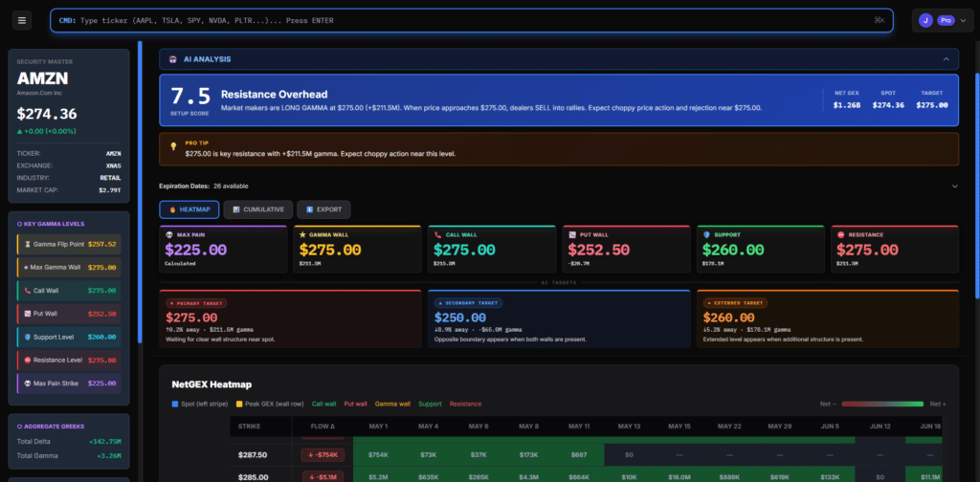980x482 pixels.
Task: Click the sidebar Call Wall phone icon
Action: (26, 291)
